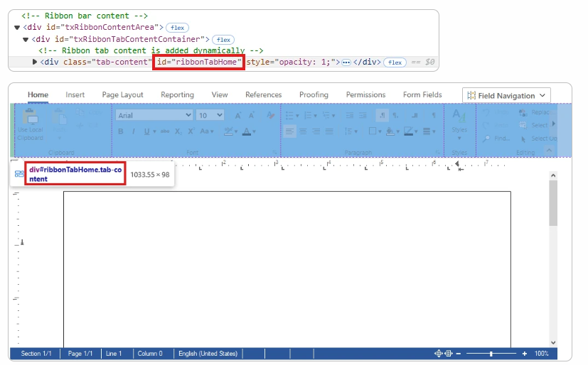Viewport: 588px width, 365px height.
Task: Click the Replace icon in Editing group
Action: (523, 112)
